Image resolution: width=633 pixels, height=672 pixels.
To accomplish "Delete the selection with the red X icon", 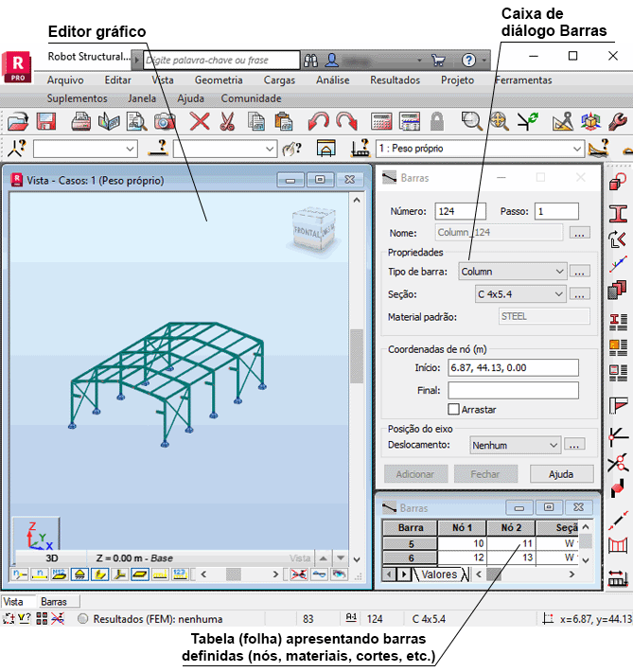I will click(x=200, y=122).
